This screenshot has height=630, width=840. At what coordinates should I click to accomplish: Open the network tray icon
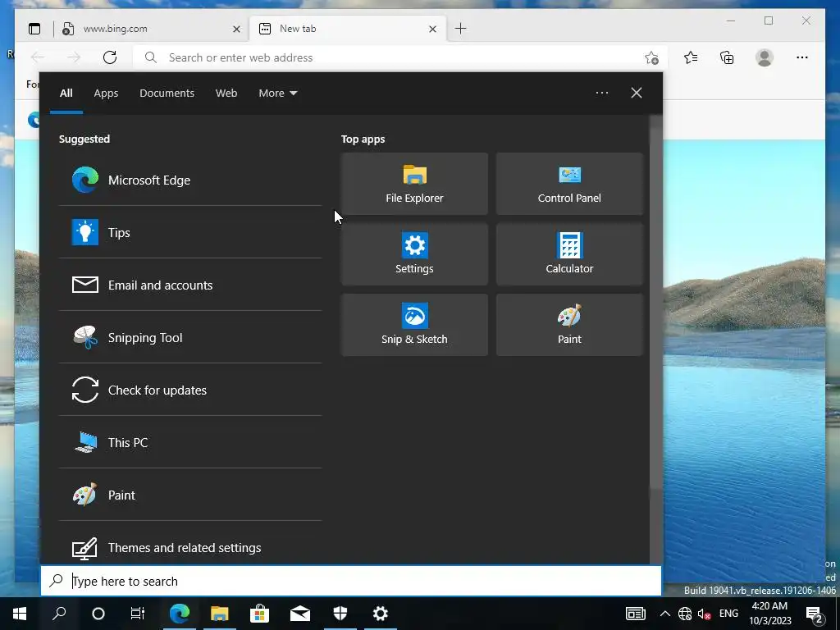pyautogui.click(x=685, y=614)
